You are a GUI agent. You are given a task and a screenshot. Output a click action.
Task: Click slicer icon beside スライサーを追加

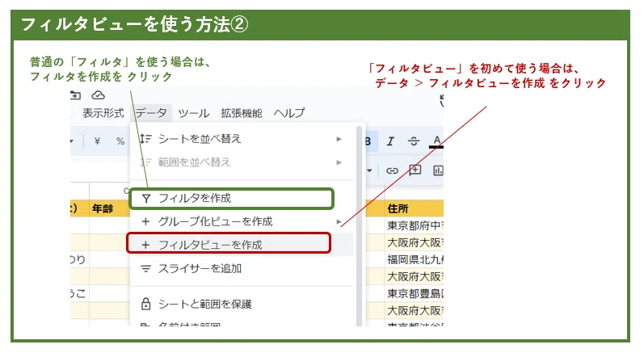pos(145,268)
